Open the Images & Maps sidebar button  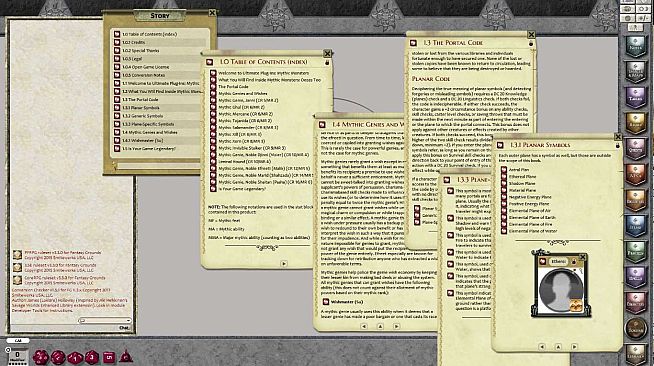[x=636, y=72]
